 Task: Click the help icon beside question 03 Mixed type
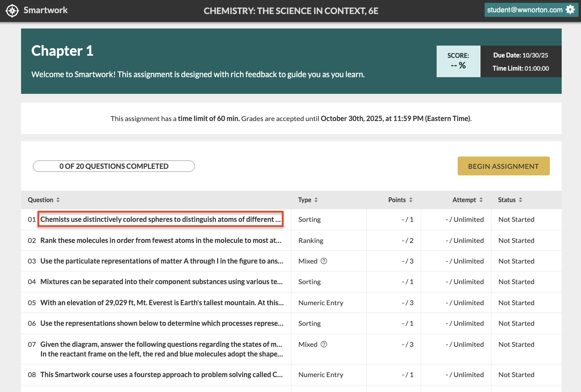pos(324,261)
